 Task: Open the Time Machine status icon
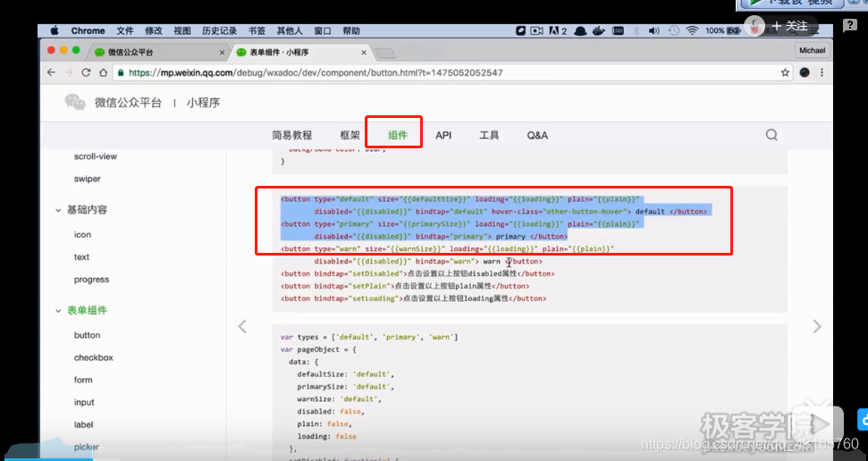point(674,31)
